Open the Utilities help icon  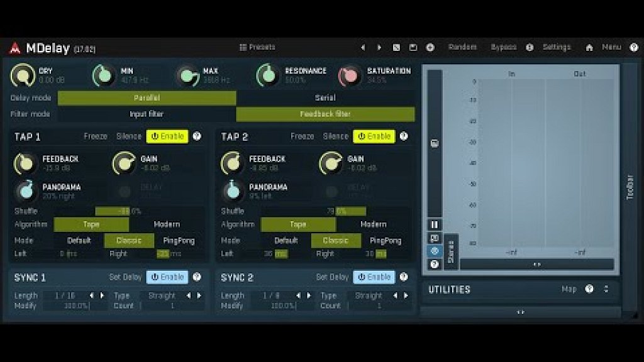pos(589,289)
